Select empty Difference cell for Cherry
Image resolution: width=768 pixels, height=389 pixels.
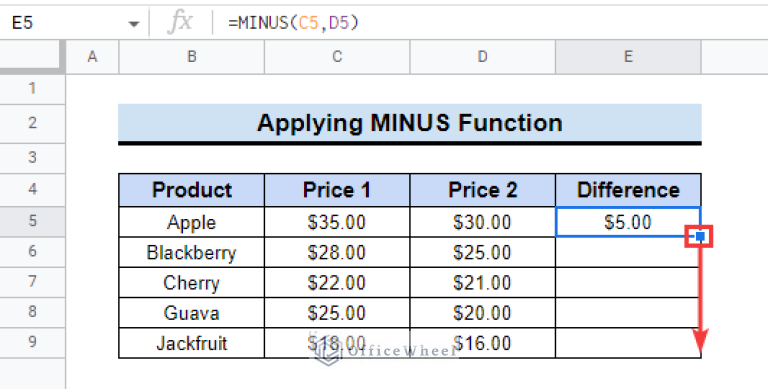(x=628, y=283)
